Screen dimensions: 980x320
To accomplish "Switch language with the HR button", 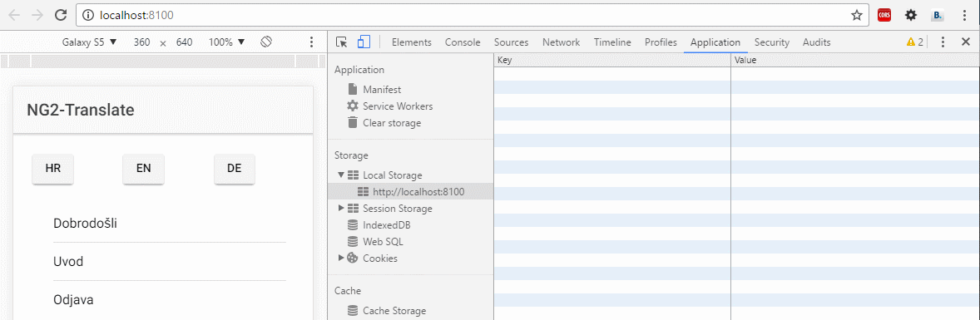I will click(52, 169).
